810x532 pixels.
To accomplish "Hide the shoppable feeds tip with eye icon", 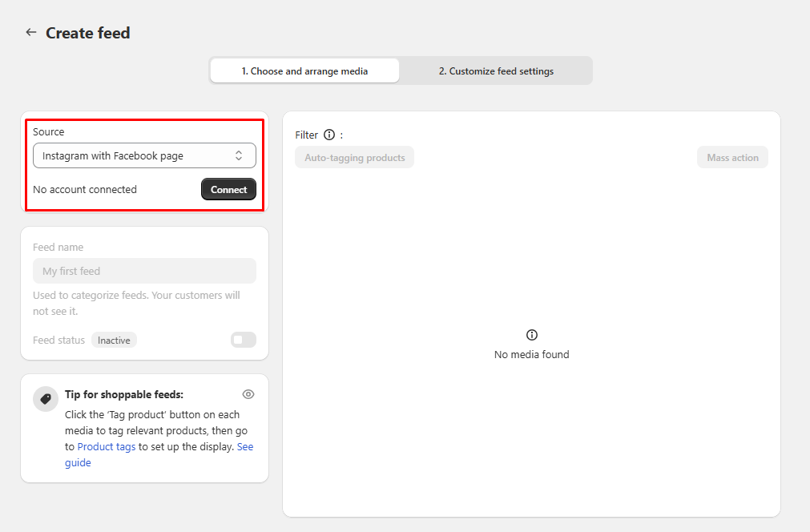I will [x=248, y=394].
